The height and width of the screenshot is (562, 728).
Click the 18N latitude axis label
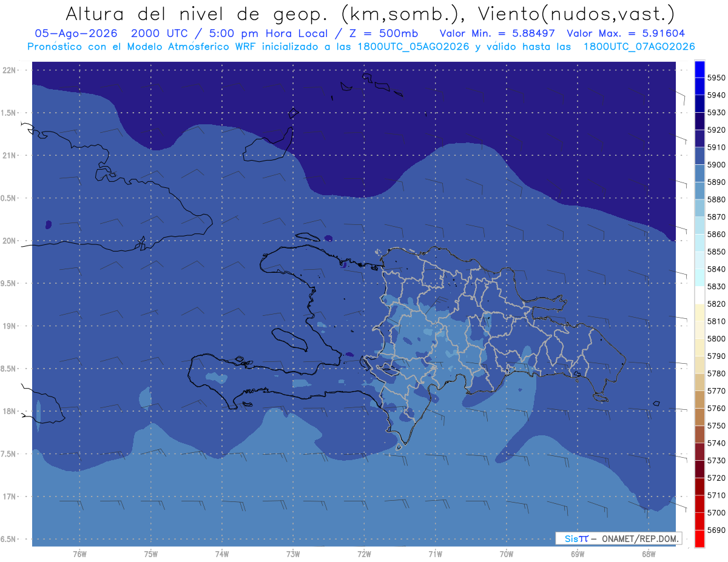pyautogui.click(x=10, y=411)
